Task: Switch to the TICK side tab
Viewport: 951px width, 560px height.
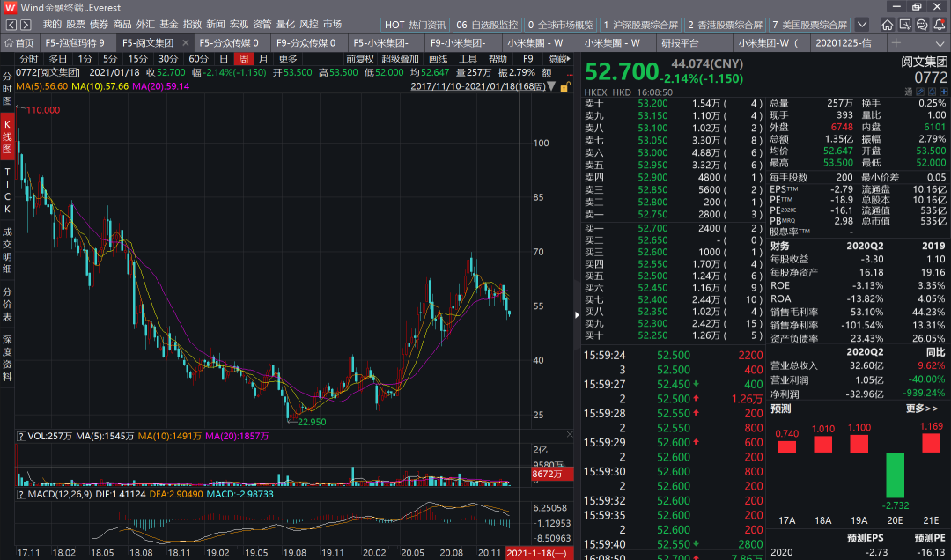Action: pyautogui.click(x=7, y=190)
